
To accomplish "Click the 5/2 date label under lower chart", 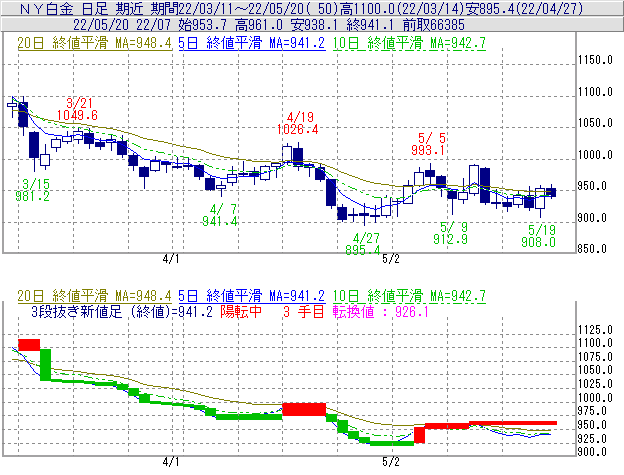I will 391,462.
